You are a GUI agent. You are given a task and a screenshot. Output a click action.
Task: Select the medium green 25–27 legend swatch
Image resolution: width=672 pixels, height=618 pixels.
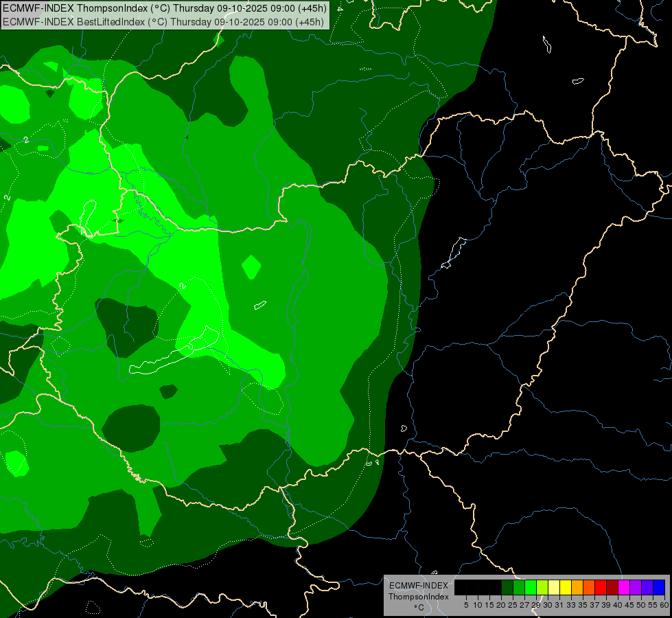tap(519, 587)
